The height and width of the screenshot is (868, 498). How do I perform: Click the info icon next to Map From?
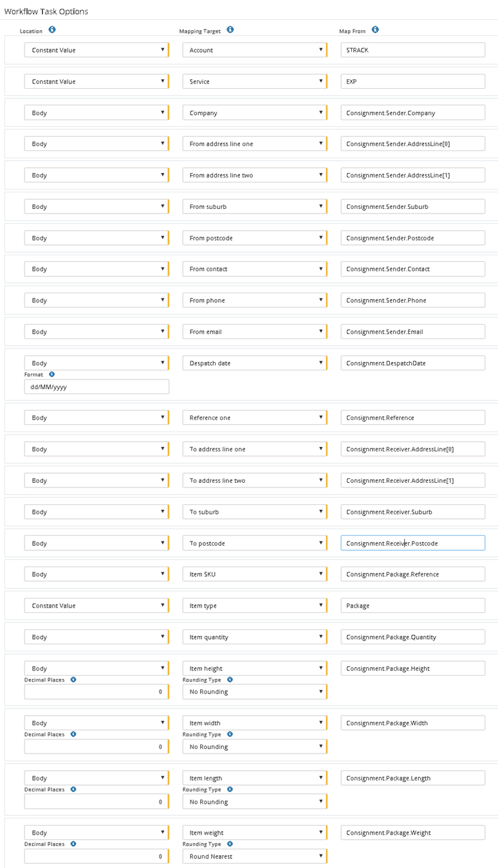coord(375,30)
